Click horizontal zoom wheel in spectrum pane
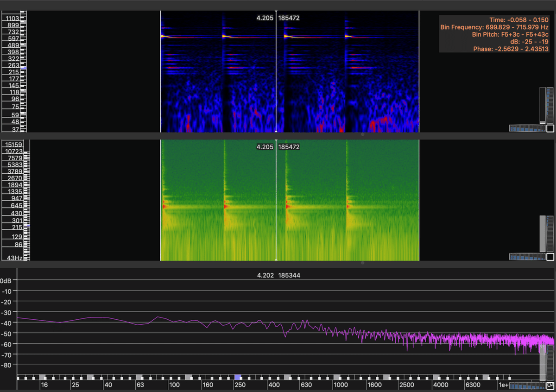 (527, 386)
